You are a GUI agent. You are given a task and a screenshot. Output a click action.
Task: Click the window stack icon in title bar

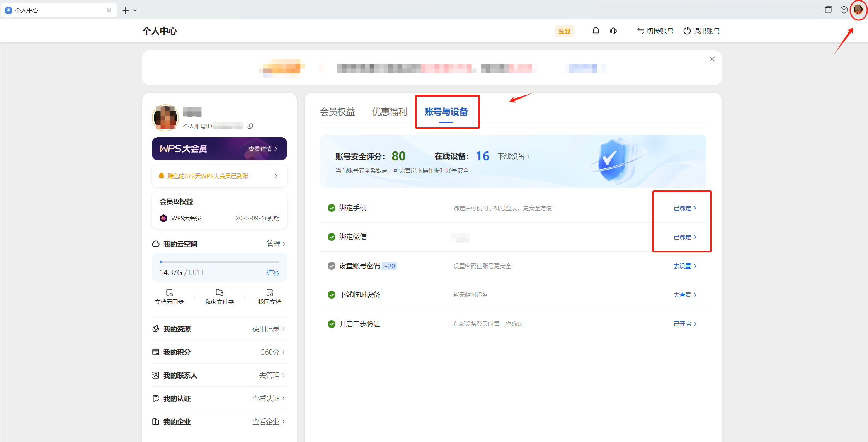(828, 10)
